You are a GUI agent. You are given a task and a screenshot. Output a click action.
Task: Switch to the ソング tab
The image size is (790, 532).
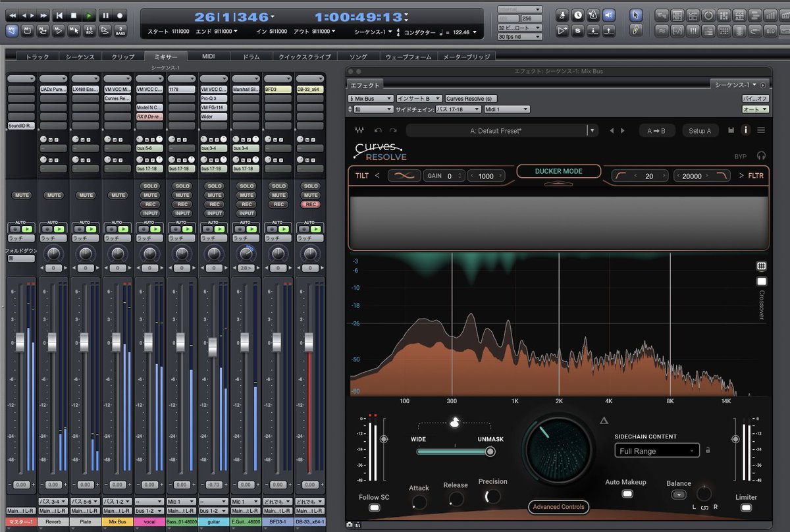click(359, 57)
